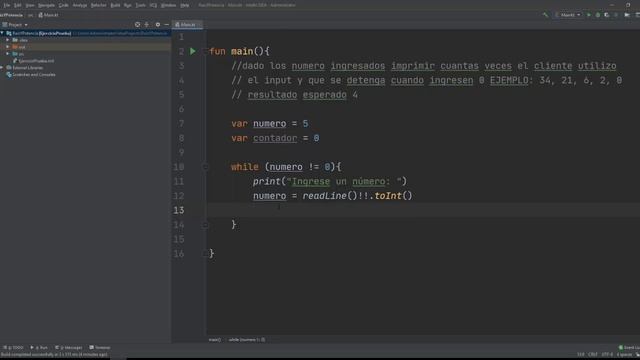Expand the .idea folder

(7, 40)
